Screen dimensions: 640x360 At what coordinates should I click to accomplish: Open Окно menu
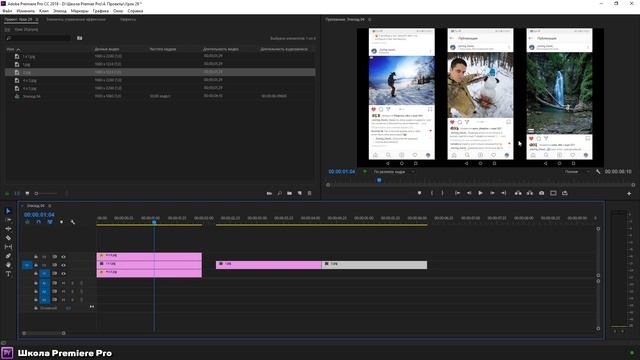coord(118,11)
